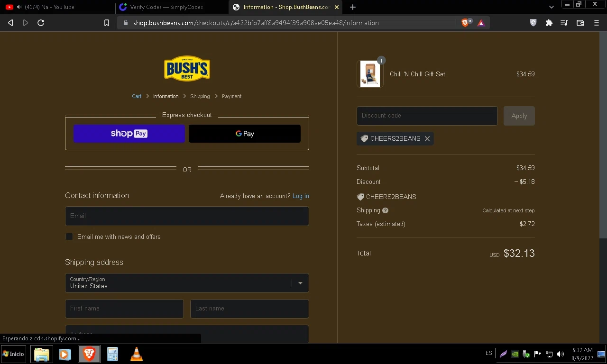Screen dimensions: 607x364
Task: Click the site lock security icon
Action: (x=125, y=23)
